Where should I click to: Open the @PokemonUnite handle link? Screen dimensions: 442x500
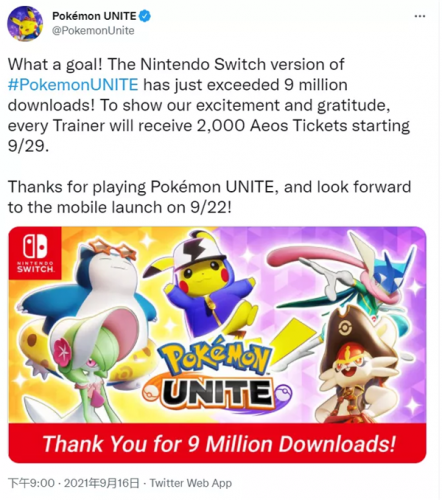(x=93, y=31)
